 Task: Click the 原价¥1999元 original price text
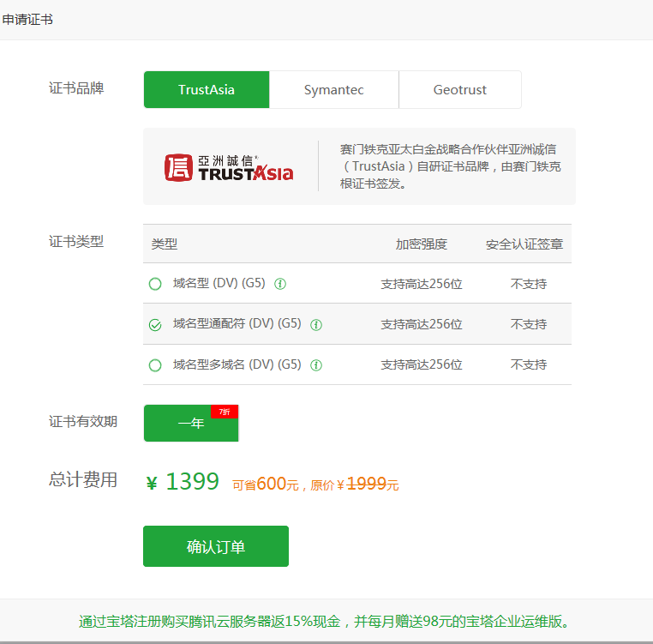tap(355, 485)
